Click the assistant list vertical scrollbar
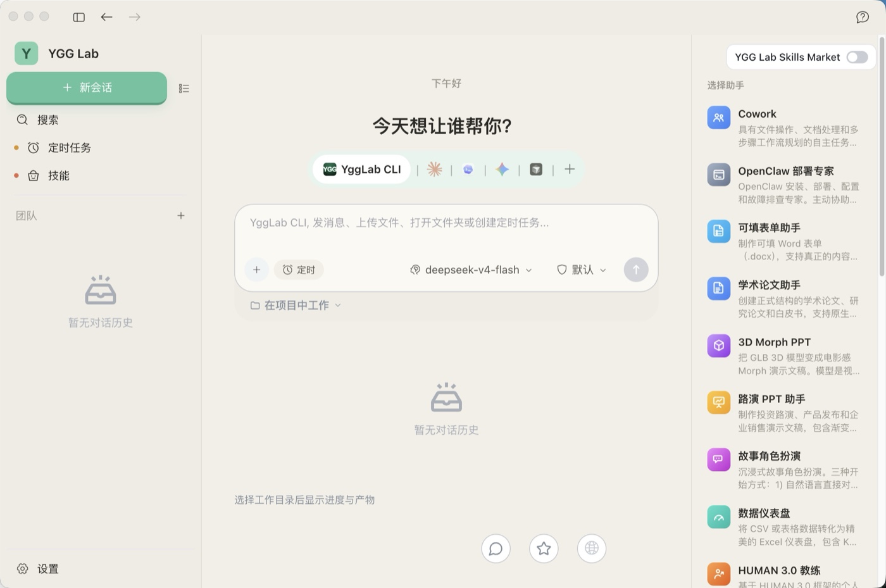Image resolution: width=886 pixels, height=588 pixels. pos(882,156)
